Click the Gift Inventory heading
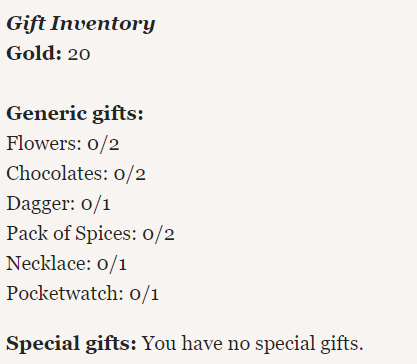 click(x=81, y=24)
